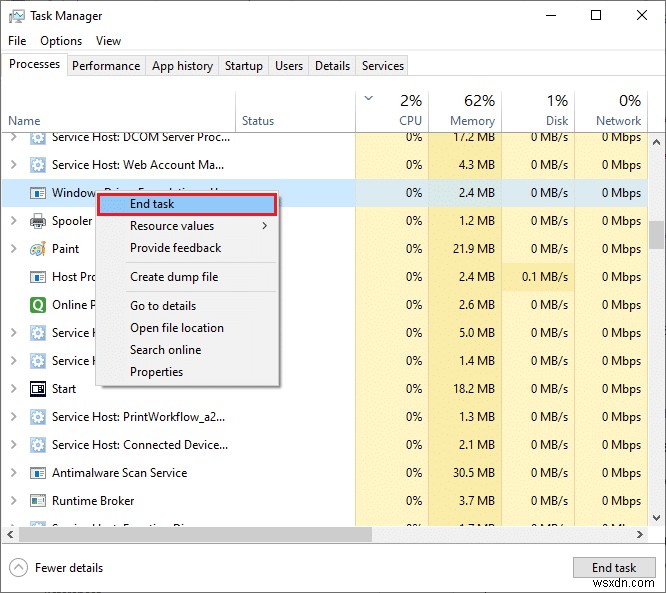Click the 30.5 MB memory value
Image resolution: width=666 pixels, height=593 pixels.
473,473
